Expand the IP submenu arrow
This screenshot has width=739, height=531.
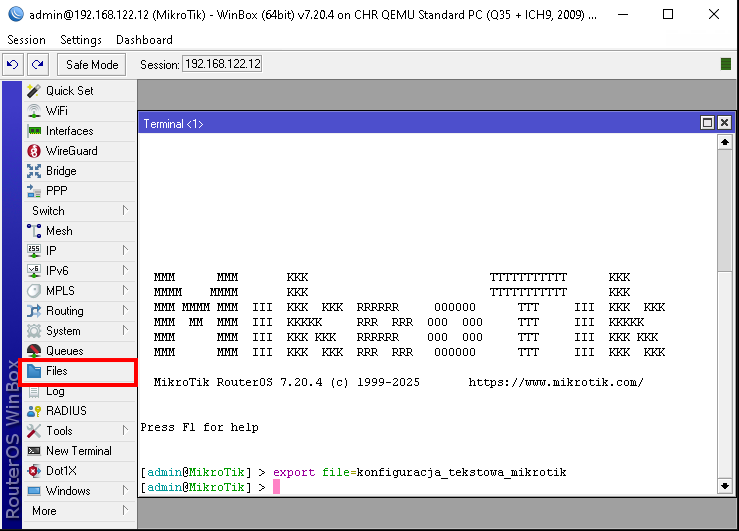click(125, 250)
